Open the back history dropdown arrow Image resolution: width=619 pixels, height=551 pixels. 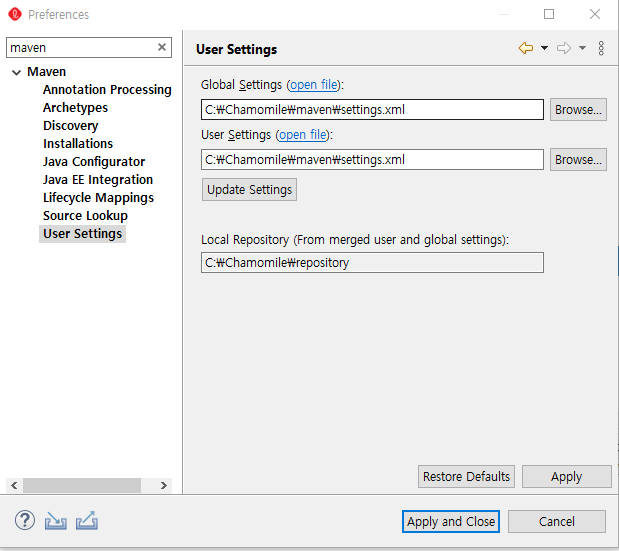[544, 48]
